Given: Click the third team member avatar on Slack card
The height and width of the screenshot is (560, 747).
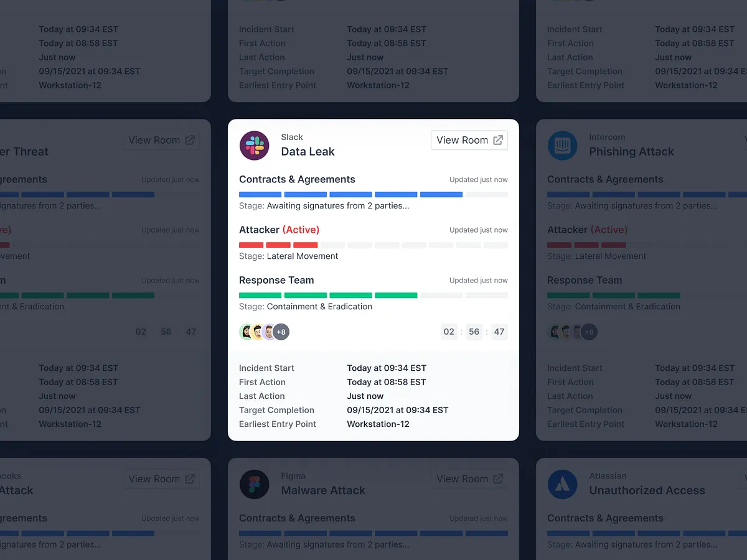Looking at the screenshot, I should 270,332.
